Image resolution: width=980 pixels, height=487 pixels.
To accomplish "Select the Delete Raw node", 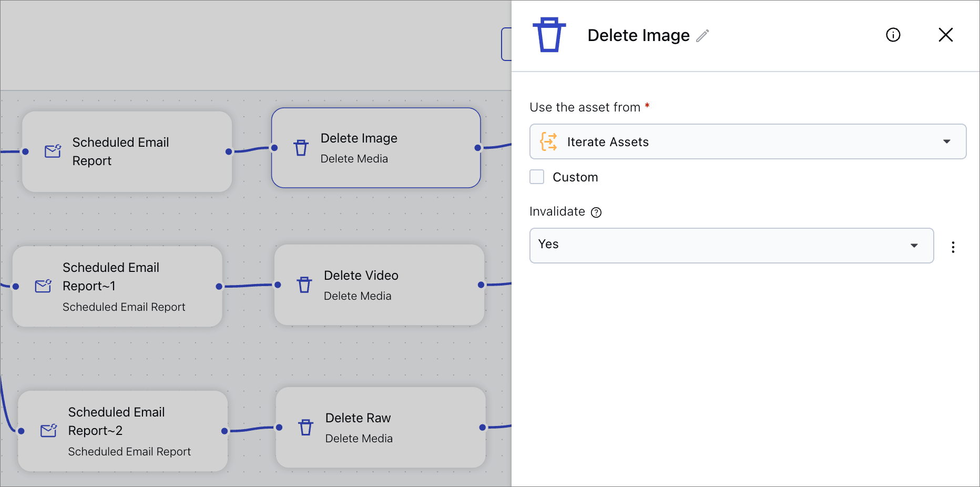I will (380, 428).
